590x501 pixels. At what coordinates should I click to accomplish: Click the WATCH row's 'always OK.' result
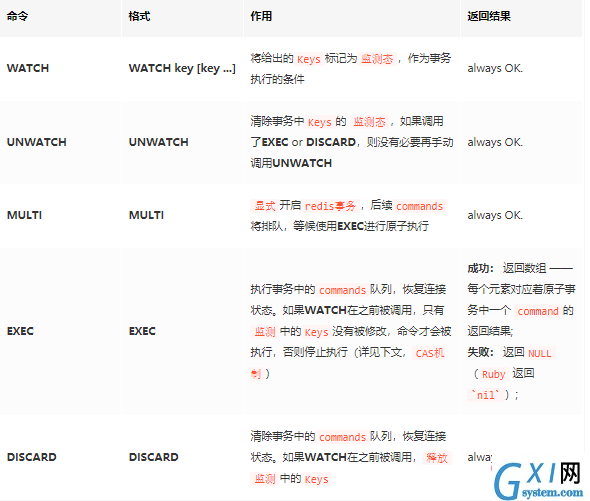coord(495,68)
